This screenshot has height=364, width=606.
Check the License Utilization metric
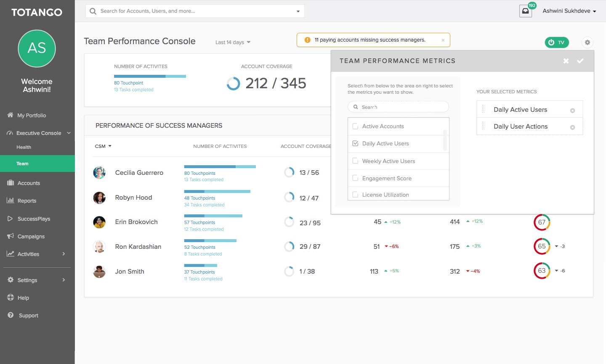(355, 195)
